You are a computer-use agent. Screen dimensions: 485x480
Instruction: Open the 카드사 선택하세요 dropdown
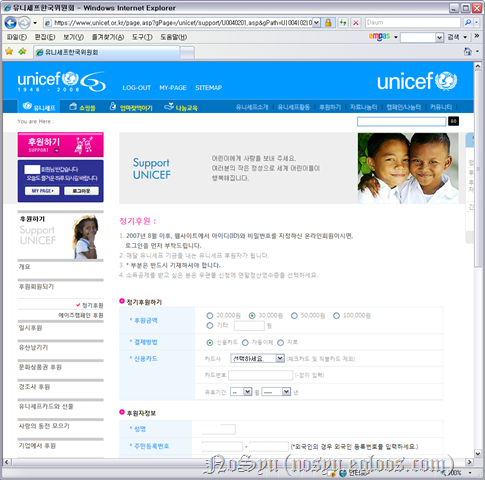click(257, 358)
